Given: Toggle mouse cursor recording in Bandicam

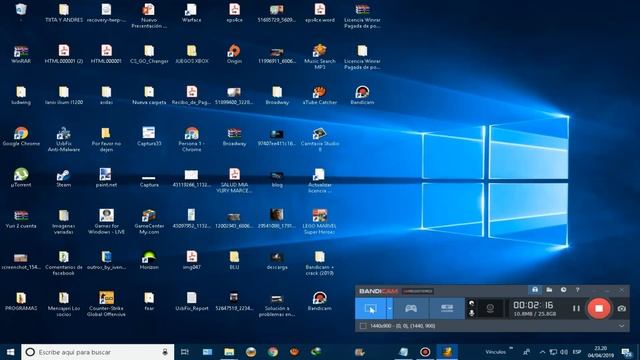Looking at the screenshot, I should click(471, 303).
